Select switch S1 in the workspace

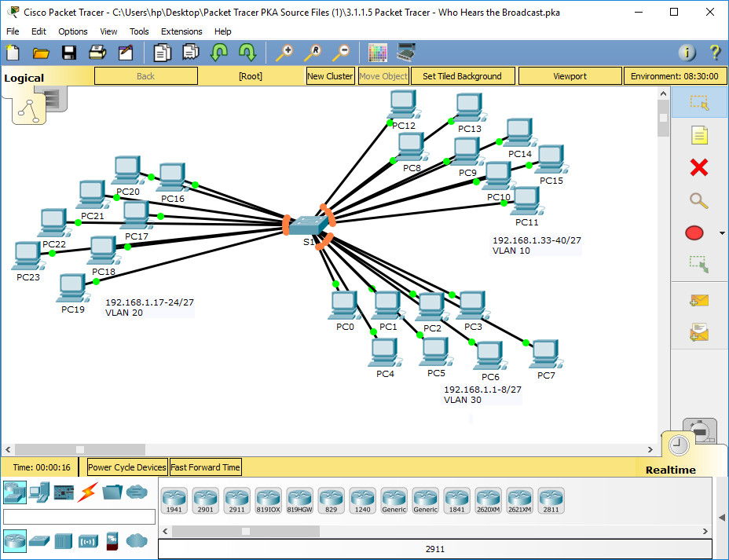coord(308,225)
